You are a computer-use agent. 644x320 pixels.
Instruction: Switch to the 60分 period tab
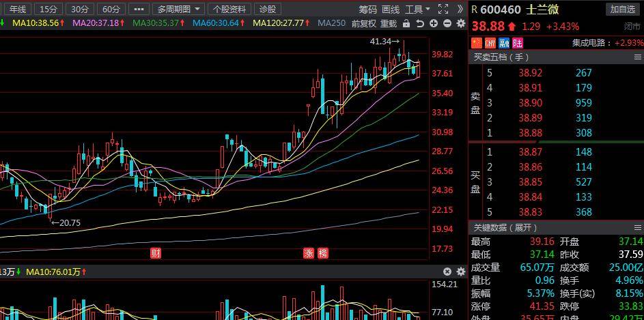(111, 9)
